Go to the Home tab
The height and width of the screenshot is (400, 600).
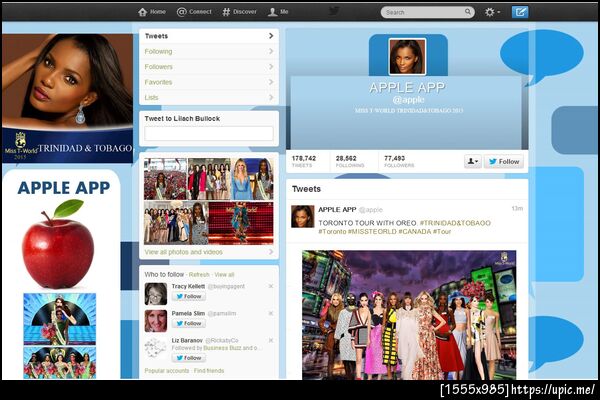click(x=152, y=12)
